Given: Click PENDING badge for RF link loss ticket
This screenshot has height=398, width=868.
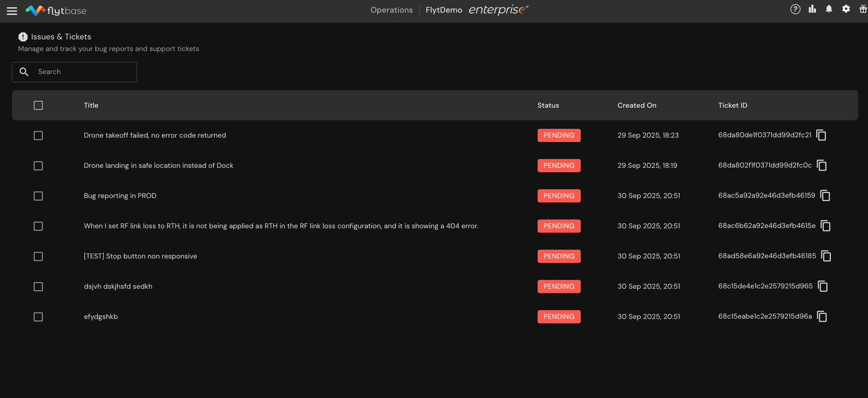Looking at the screenshot, I should click(x=559, y=226).
